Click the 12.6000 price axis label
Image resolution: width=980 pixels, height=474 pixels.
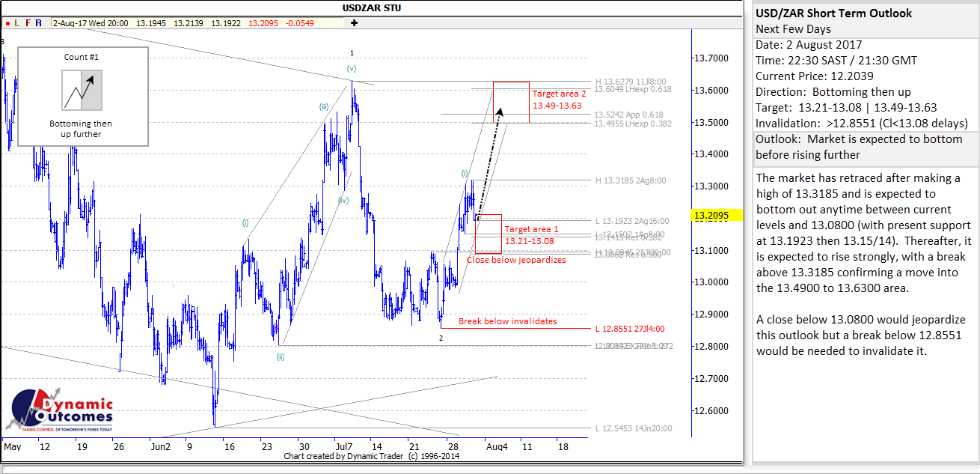click(x=711, y=410)
